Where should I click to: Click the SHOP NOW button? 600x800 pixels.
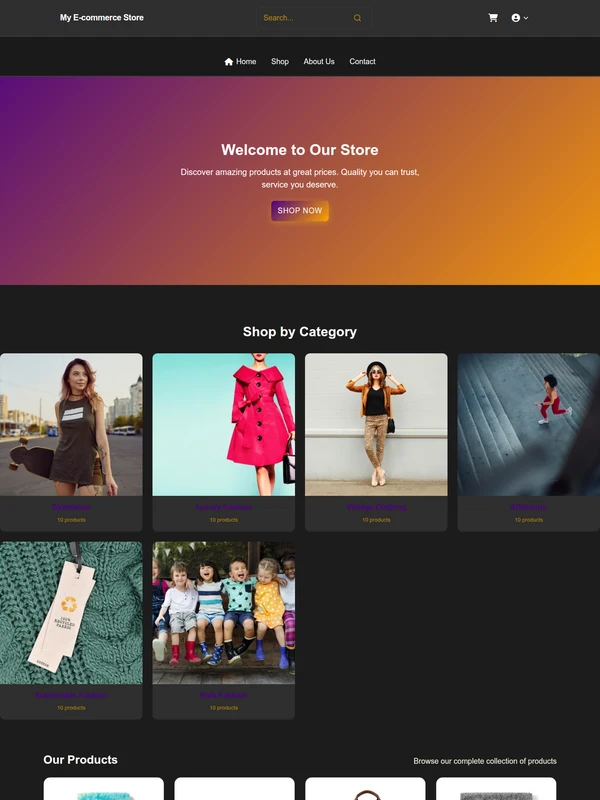[x=300, y=211]
